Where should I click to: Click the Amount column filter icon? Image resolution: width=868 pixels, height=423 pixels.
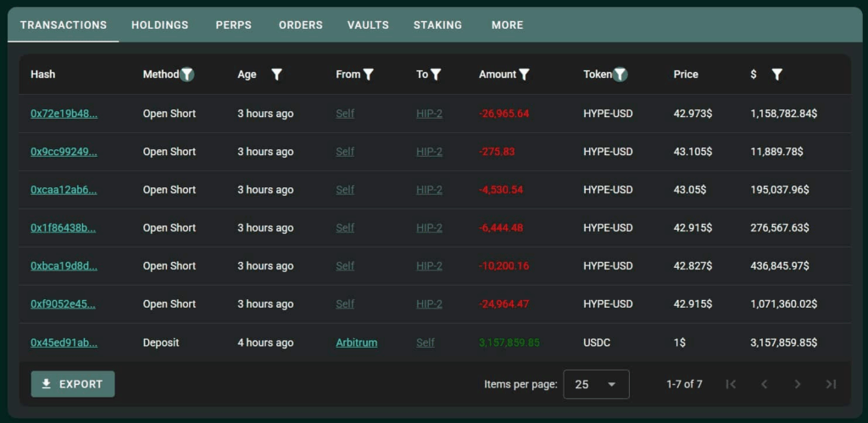point(524,75)
